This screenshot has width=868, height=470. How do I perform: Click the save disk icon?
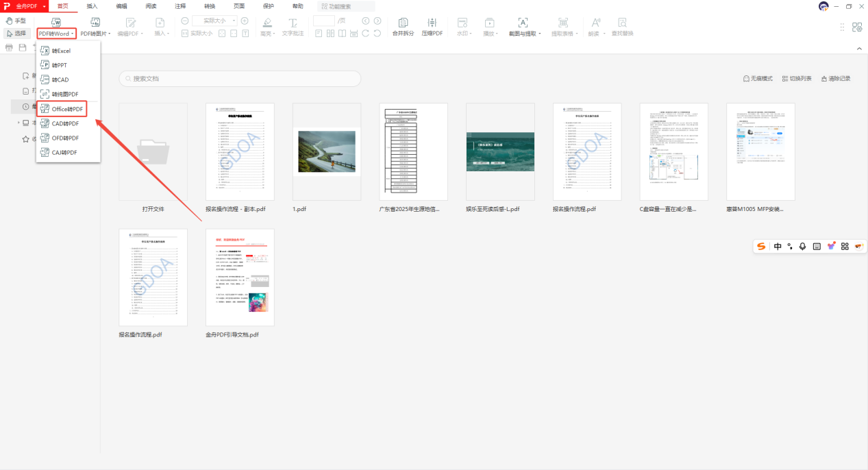click(x=23, y=47)
